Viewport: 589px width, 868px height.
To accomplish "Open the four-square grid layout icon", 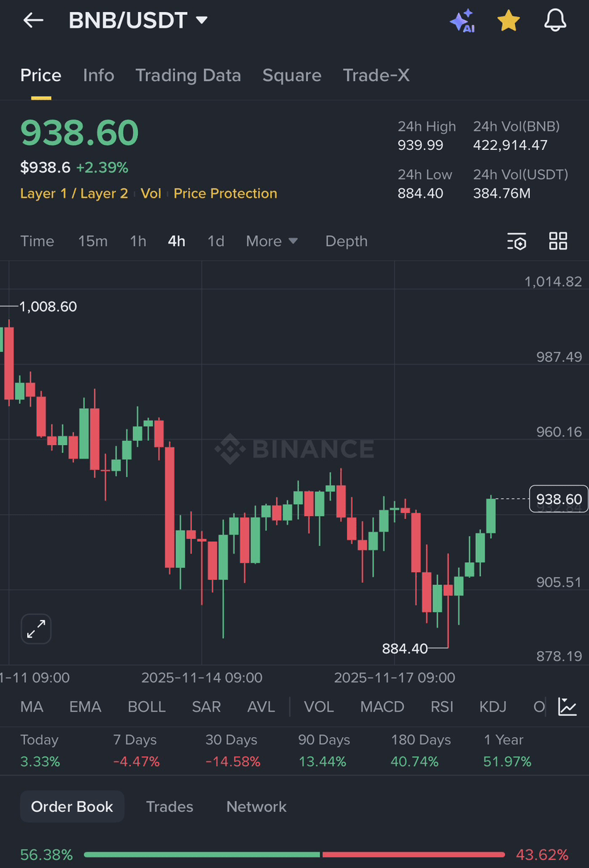I will click(558, 241).
